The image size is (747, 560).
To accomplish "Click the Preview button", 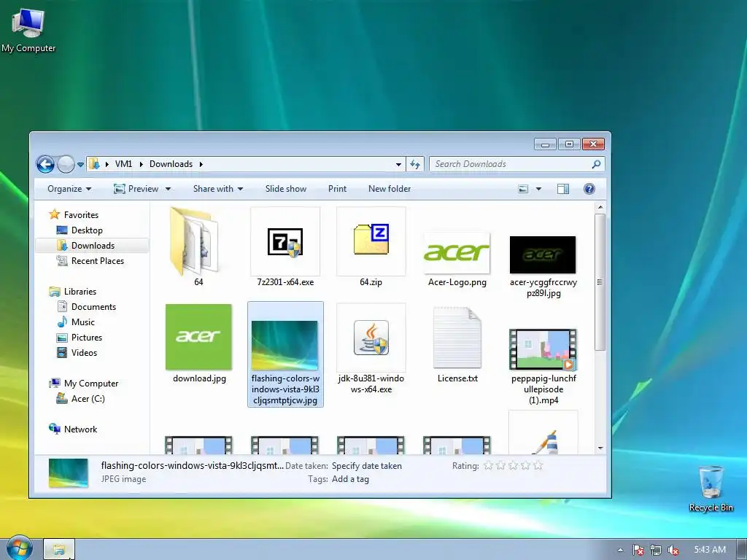I will point(136,189).
